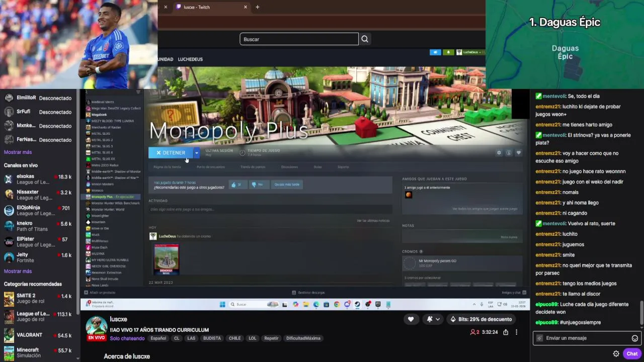This screenshot has width=644, height=362.
Task: Click Bits: 29% de descuento button
Action: click(x=481, y=319)
